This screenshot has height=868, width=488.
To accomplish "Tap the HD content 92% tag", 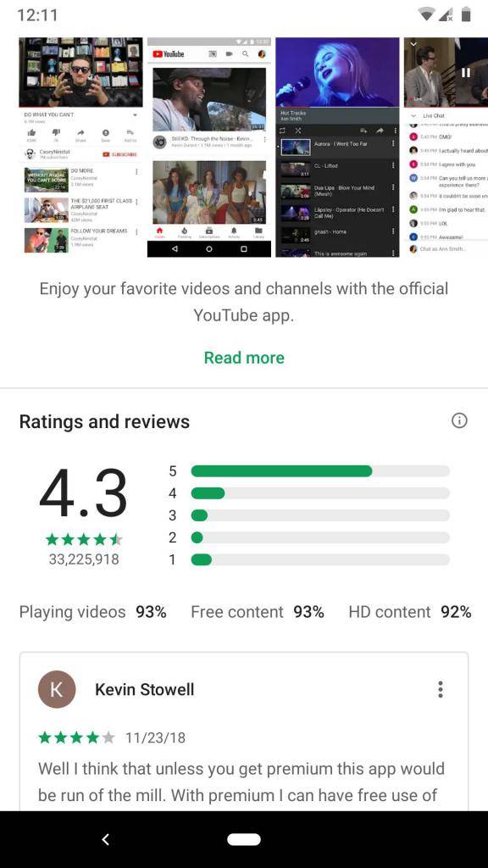I will 410,612.
